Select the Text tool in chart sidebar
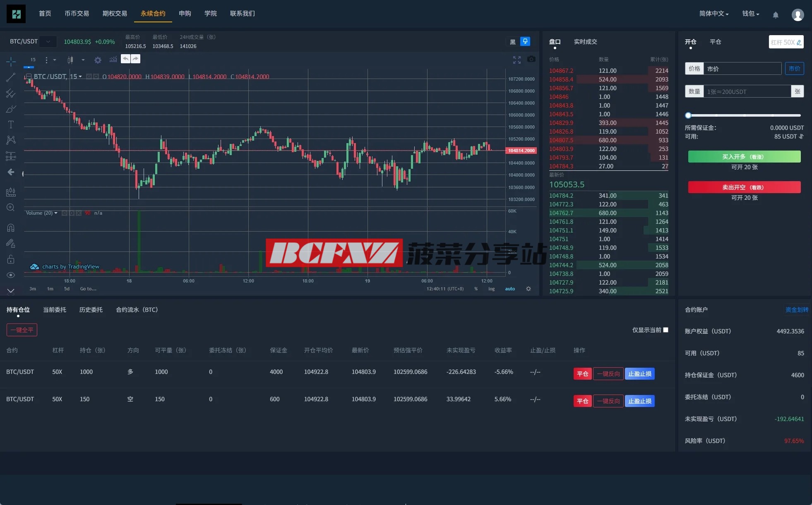The height and width of the screenshot is (505, 812). 11,124
